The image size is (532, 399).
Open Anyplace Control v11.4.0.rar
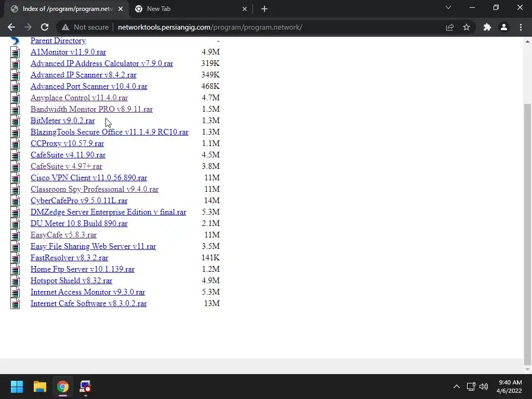click(79, 98)
